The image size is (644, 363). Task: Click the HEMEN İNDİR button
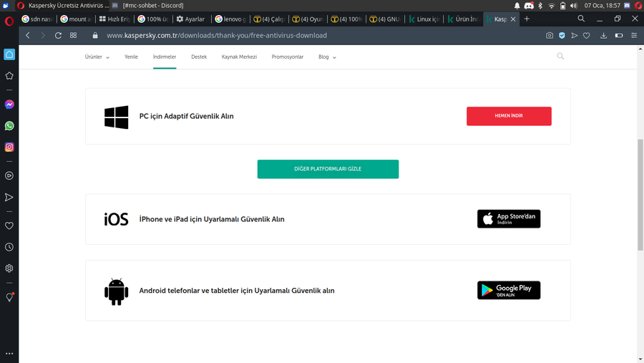[509, 116]
